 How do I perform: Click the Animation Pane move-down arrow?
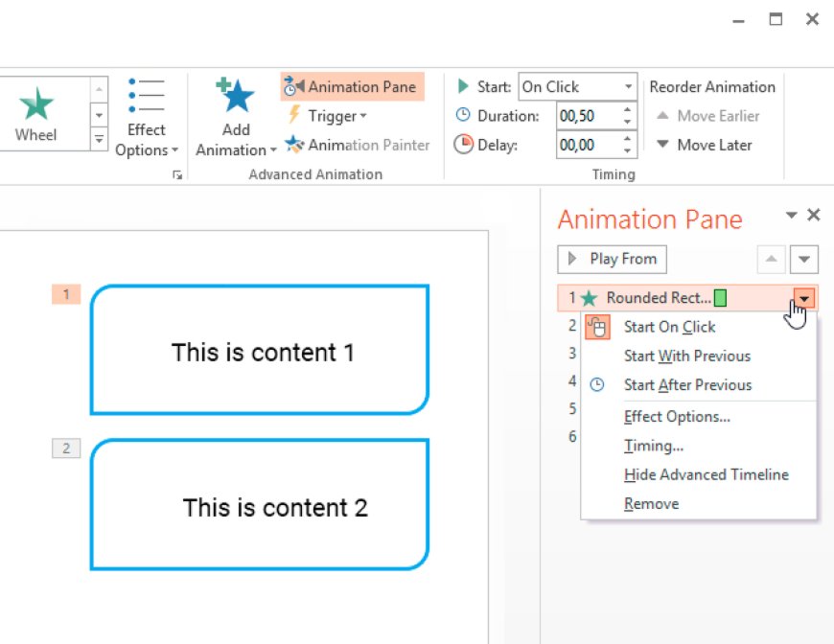(805, 260)
